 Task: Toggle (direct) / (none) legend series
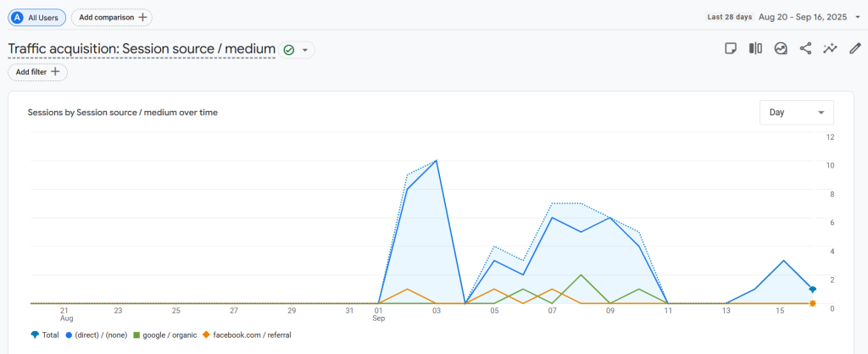pos(96,335)
